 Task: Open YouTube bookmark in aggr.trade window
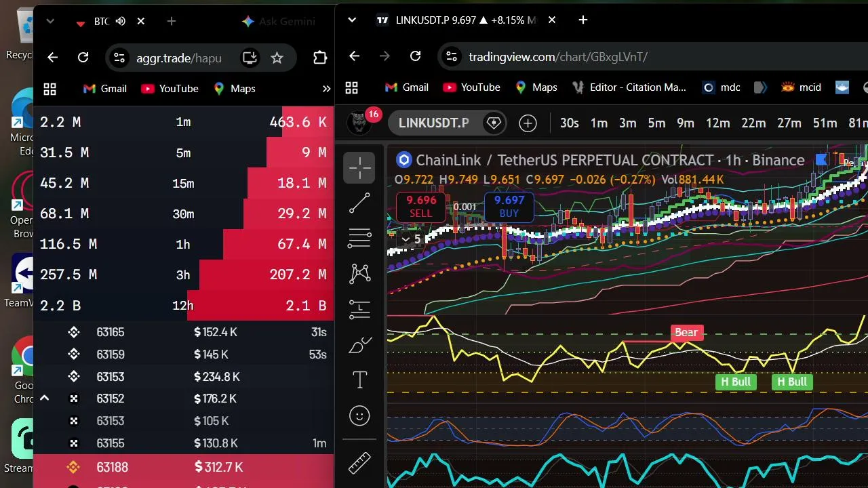(170, 89)
